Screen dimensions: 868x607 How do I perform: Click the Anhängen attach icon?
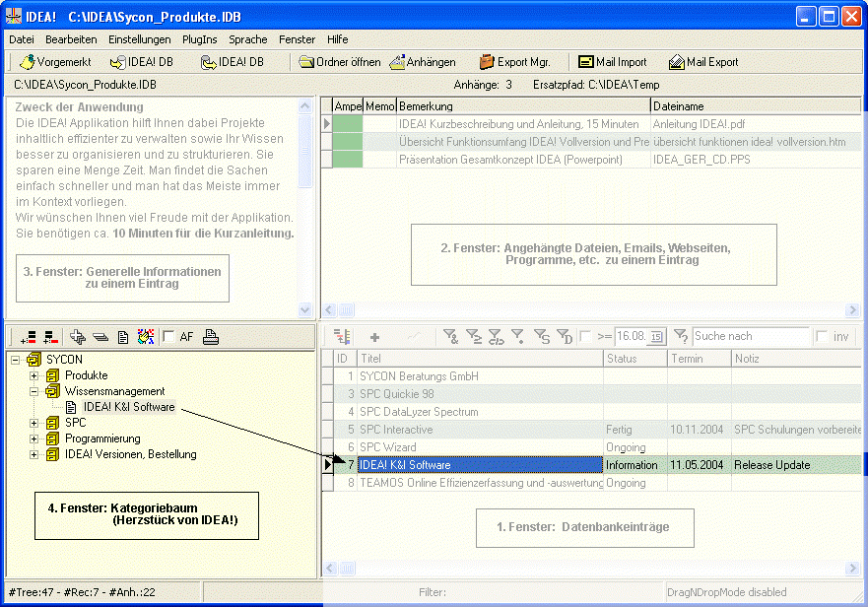pyautogui.click(x=397, y=62)
